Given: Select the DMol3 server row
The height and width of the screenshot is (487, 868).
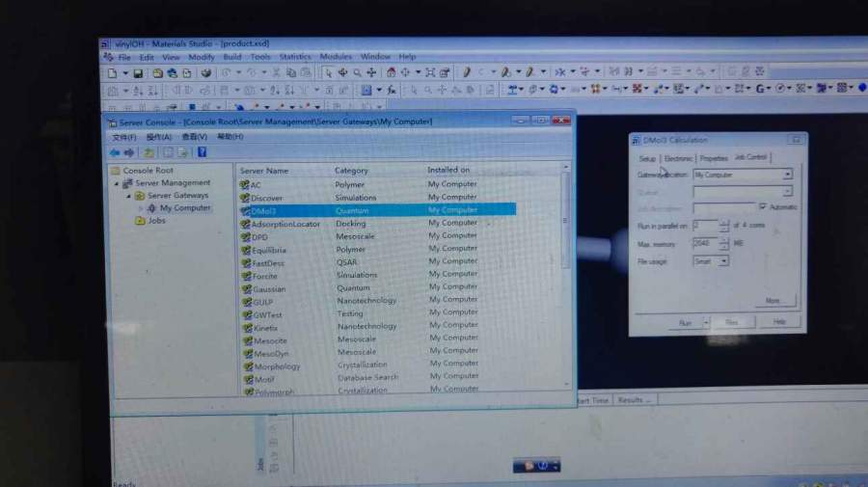Looking at the screenshot, I should 377,210.
